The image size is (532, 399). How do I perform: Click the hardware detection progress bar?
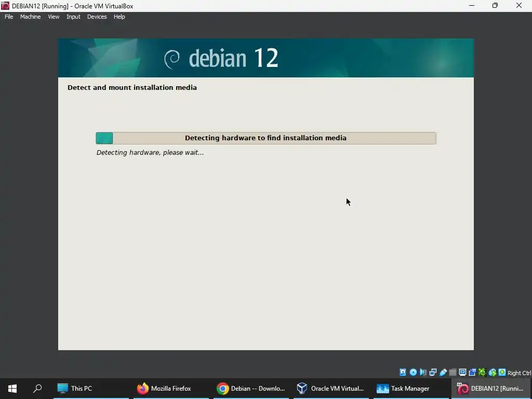point(266,138)
